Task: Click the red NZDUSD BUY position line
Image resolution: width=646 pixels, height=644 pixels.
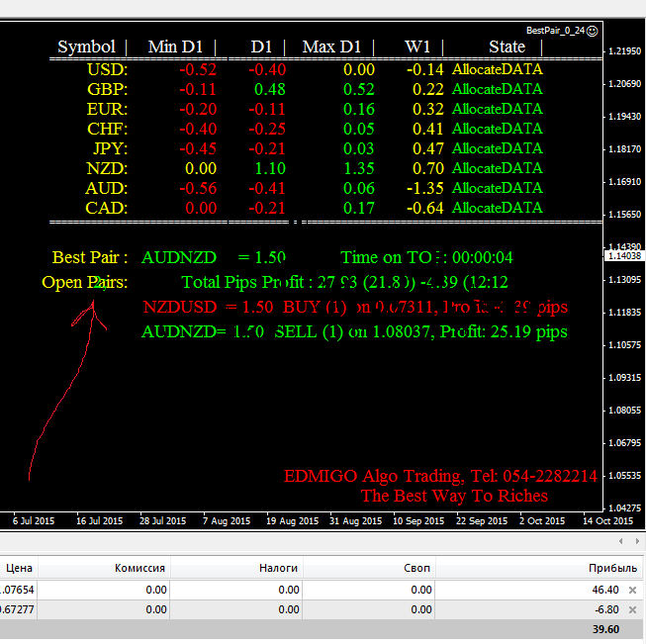Action: point(355,307)
